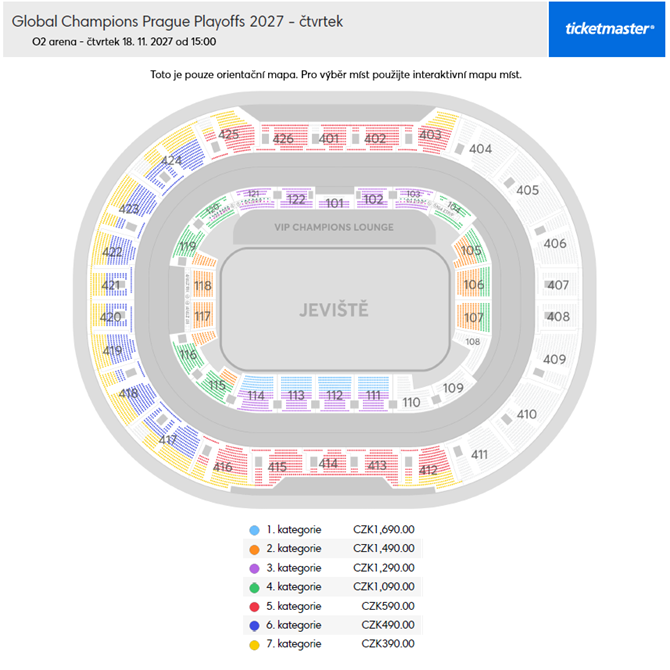Screen dimensions: 670x670
Task: Choose seating section 113 on the map
Action: pos(295,395)
